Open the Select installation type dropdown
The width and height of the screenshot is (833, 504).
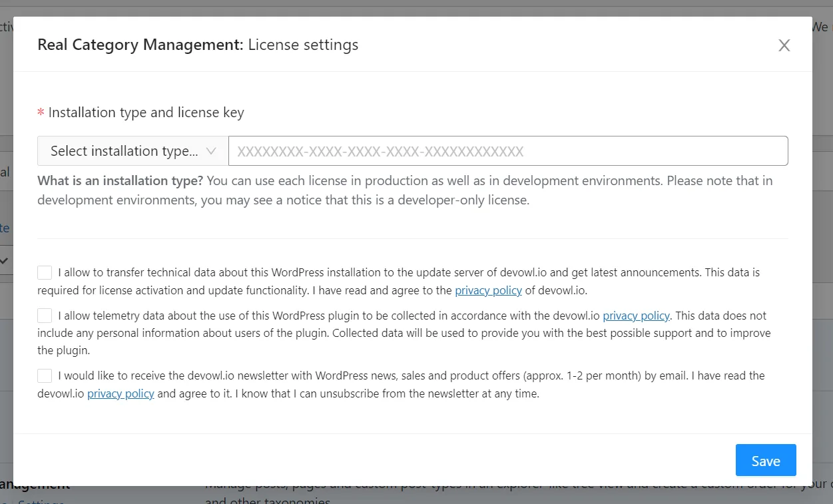point(124,151)
